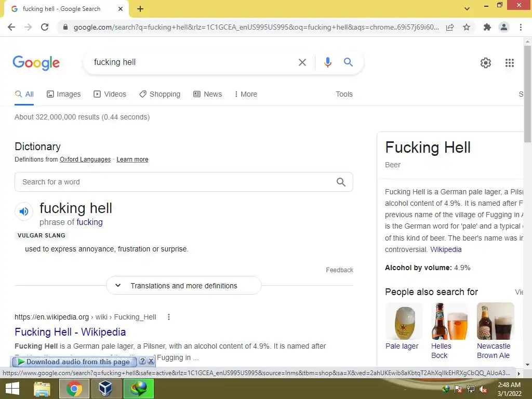Screen dimensions: 532x399
Task: Click in the main Google search field
Action: pos(193,62)
